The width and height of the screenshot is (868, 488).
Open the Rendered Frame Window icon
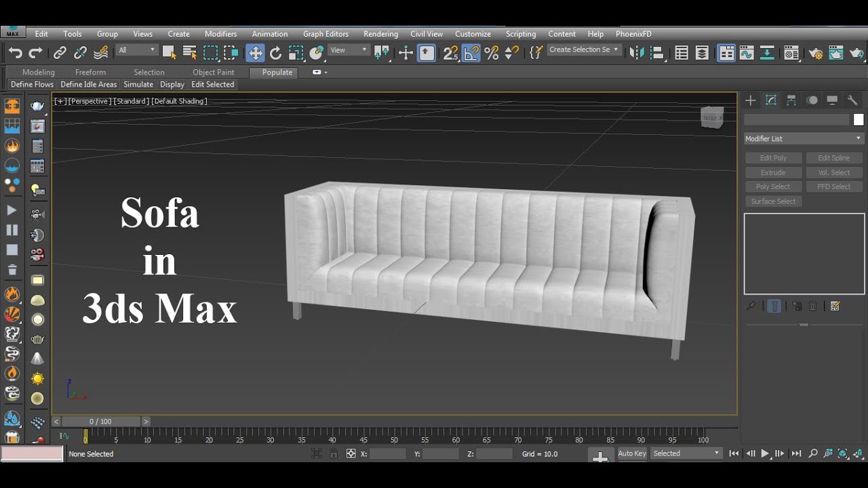pos(836,53)
